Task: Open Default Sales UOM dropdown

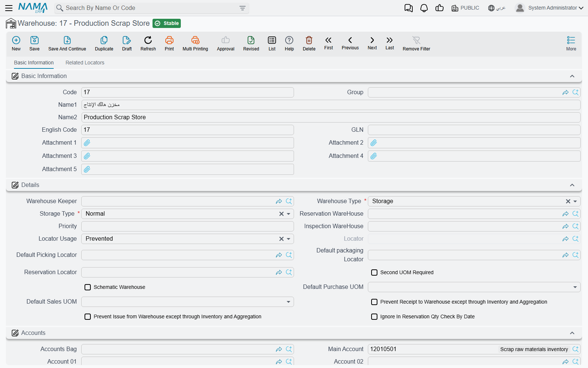Action: tap(288, 302)
